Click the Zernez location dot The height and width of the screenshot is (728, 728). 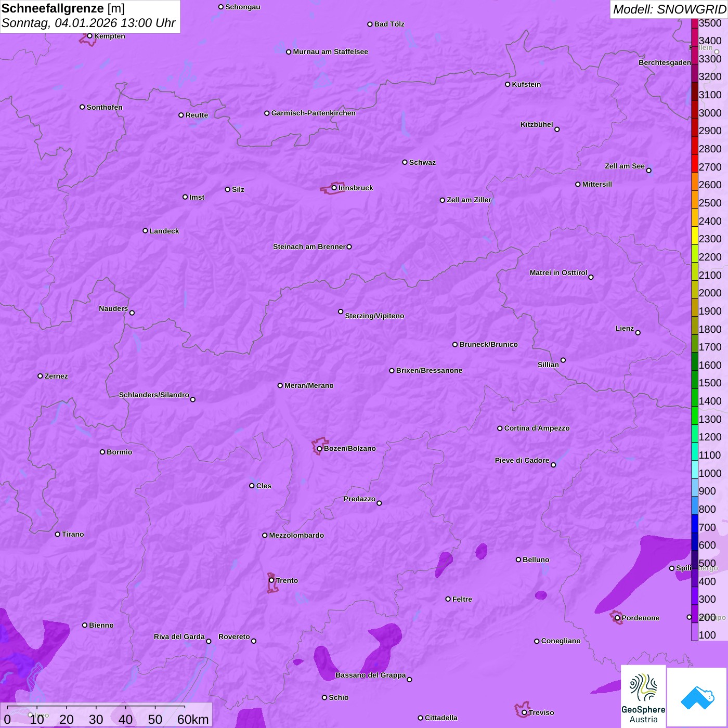click(40, 376)
